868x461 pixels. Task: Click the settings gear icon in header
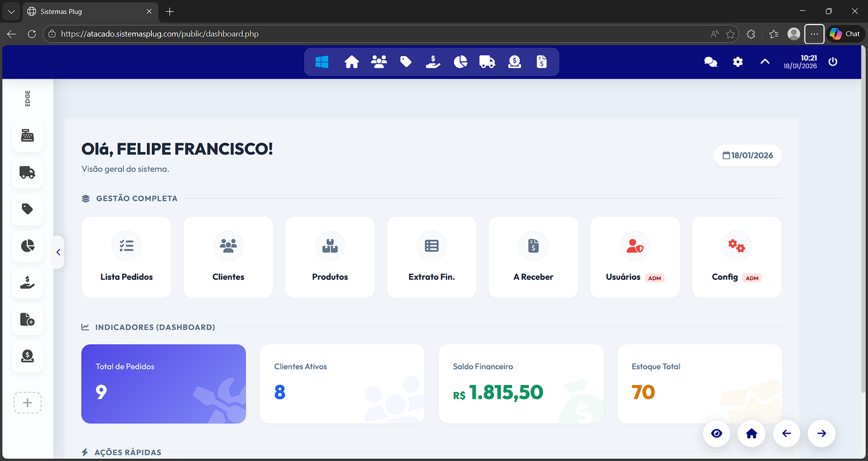(x=738, y=62)
